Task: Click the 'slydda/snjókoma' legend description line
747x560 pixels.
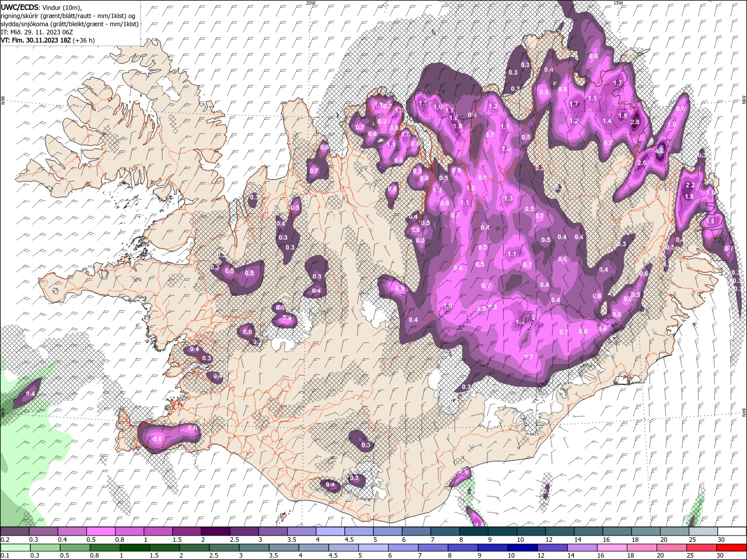Action: [70, 24]
